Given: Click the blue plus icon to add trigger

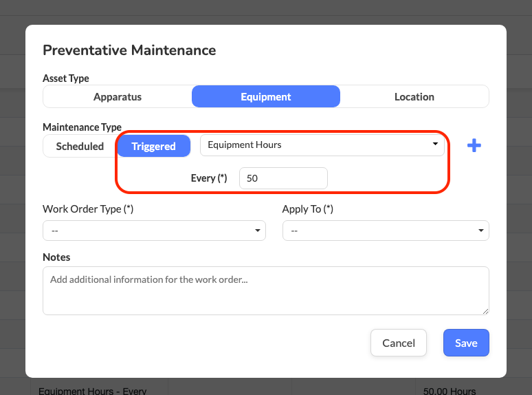Looking at the screenshot, I should pyautogui.click(x=474, y=146).
